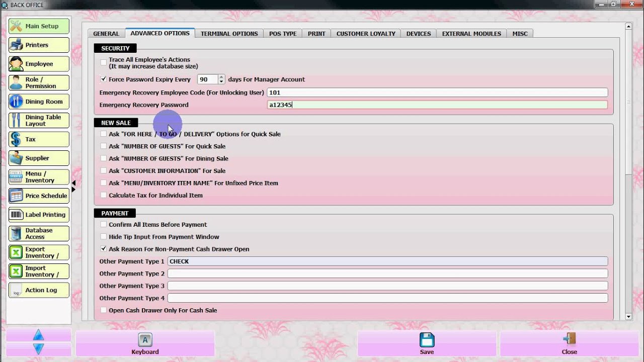Click the Save disk icon
Image resolution: width=644 pixels, height=362 pixels.
(x=427, y=339)
